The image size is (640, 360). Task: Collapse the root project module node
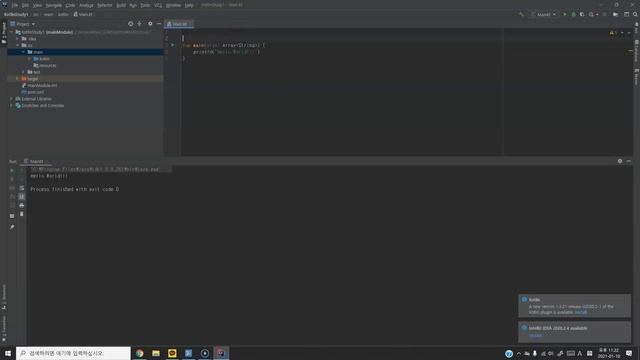(x=11, y=32)
